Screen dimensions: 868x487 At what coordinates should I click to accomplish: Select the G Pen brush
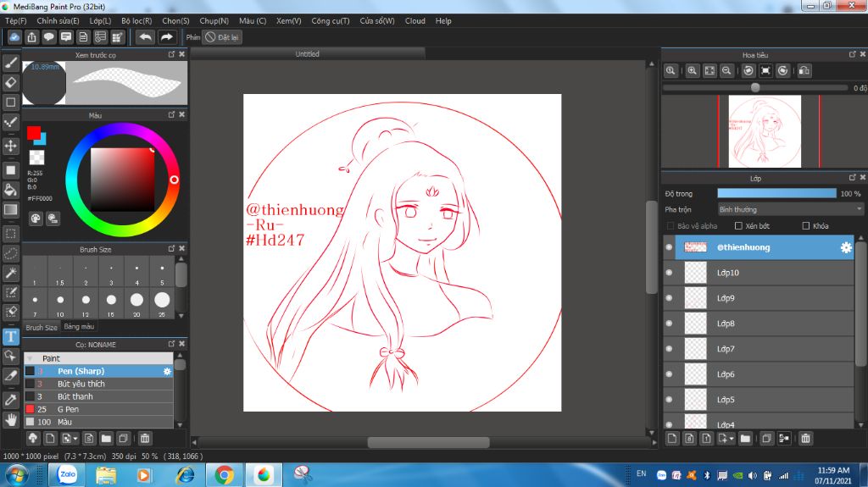tap(98, 410)
